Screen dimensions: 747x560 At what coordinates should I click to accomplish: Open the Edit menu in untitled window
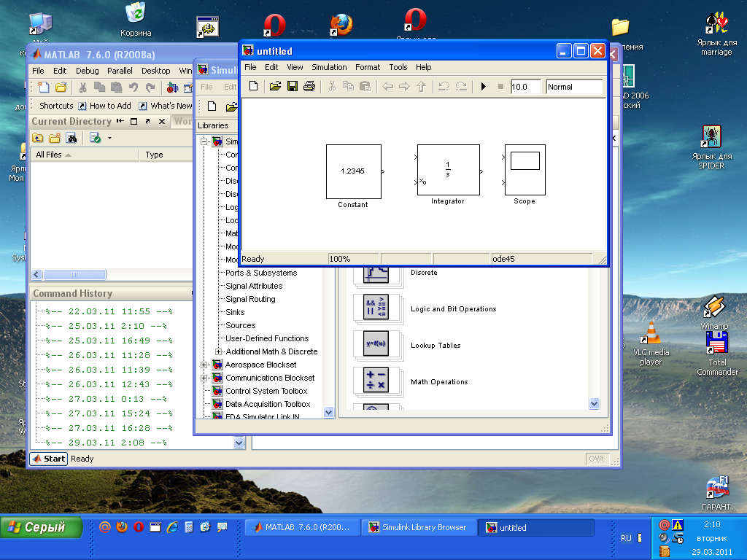[271, 67]
